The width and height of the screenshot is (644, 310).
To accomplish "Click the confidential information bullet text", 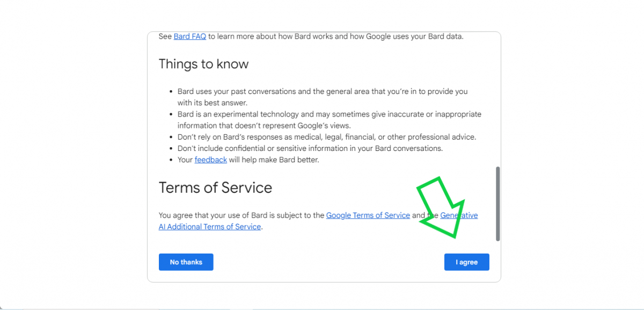I will pyautogui.click(x=310, y=148).
